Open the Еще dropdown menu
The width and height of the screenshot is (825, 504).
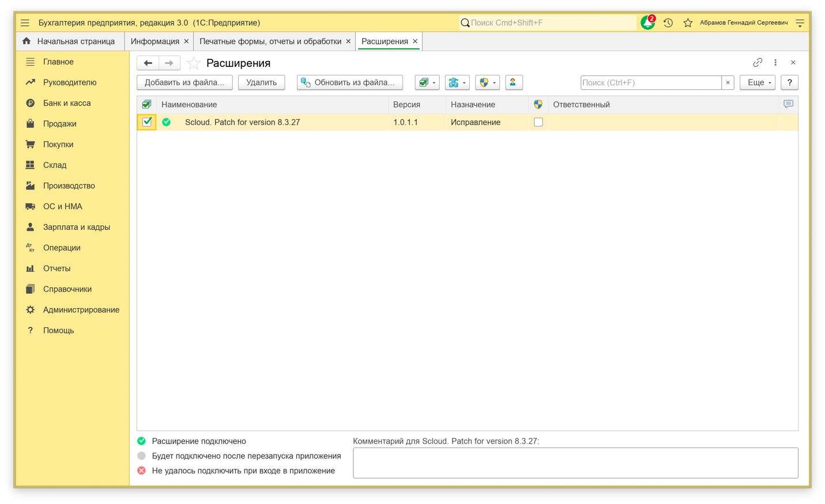[x=758, y=82]
